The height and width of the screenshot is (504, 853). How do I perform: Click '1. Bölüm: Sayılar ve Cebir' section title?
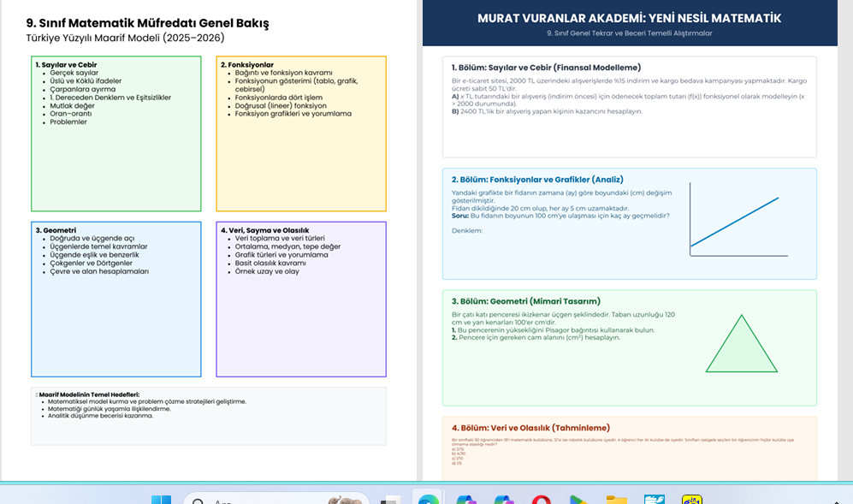[x=546, y=68]
